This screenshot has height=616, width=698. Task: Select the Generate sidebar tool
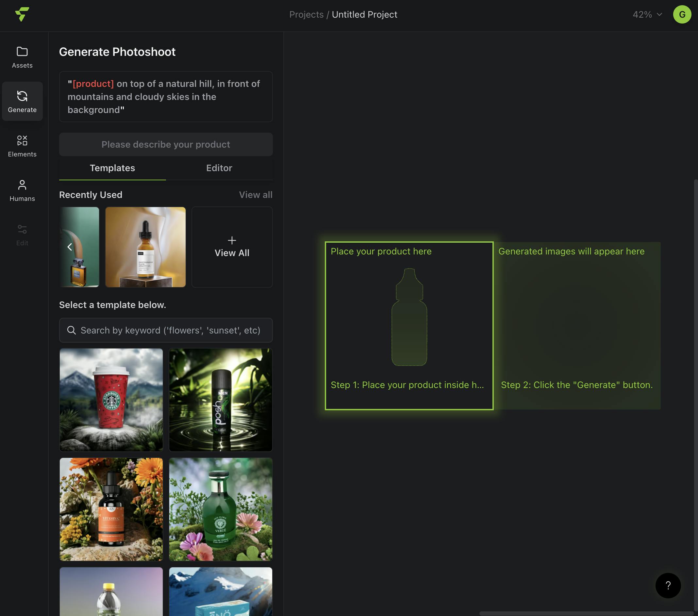pyautogui.click(x=22, y=101)
